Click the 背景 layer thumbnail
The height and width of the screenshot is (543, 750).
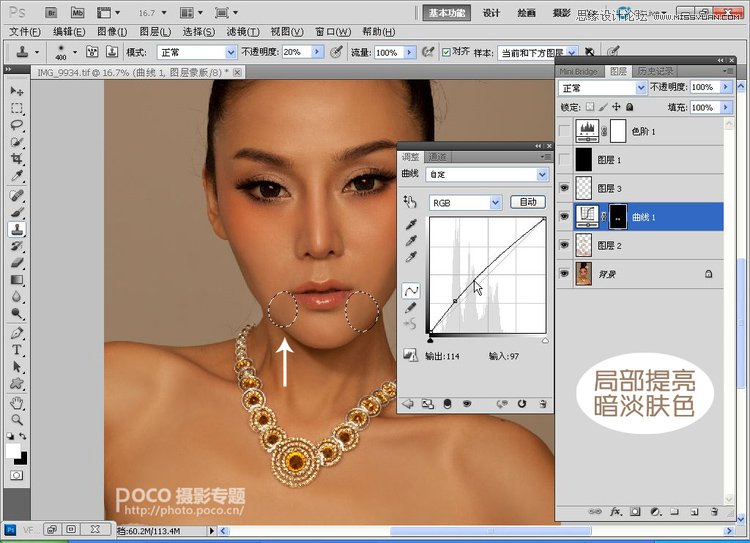(x=584, y=274)
